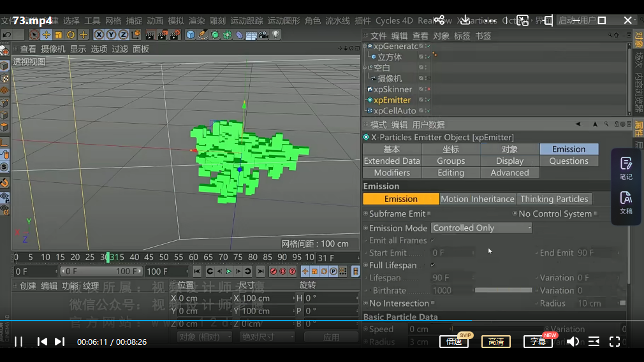Enable the Subframe Emit checkbox
644x362 pixels.
click(x=429, y=214)
